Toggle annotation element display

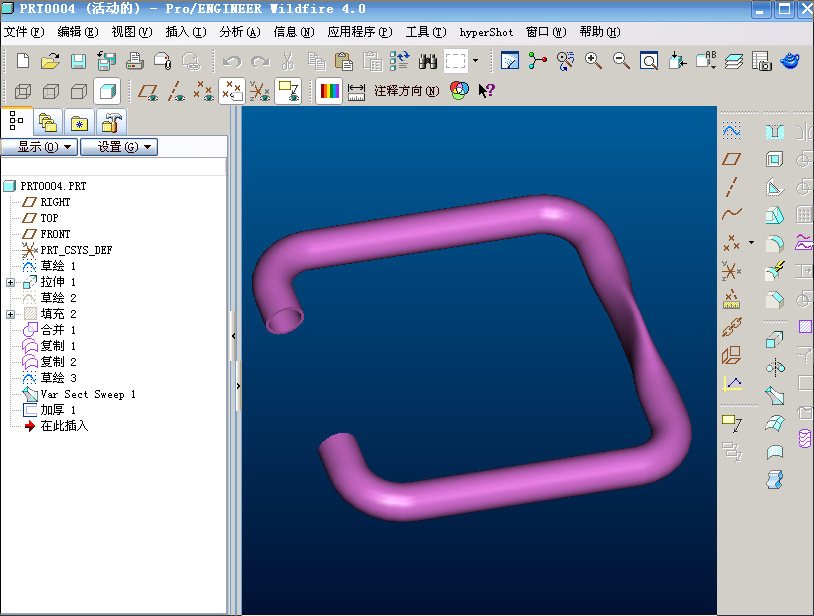288,91
